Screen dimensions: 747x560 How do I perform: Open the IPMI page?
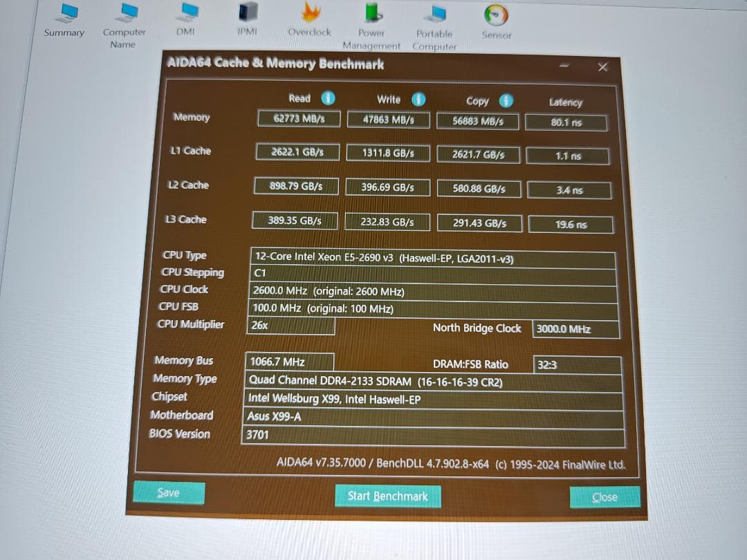(x=246, y=17)
